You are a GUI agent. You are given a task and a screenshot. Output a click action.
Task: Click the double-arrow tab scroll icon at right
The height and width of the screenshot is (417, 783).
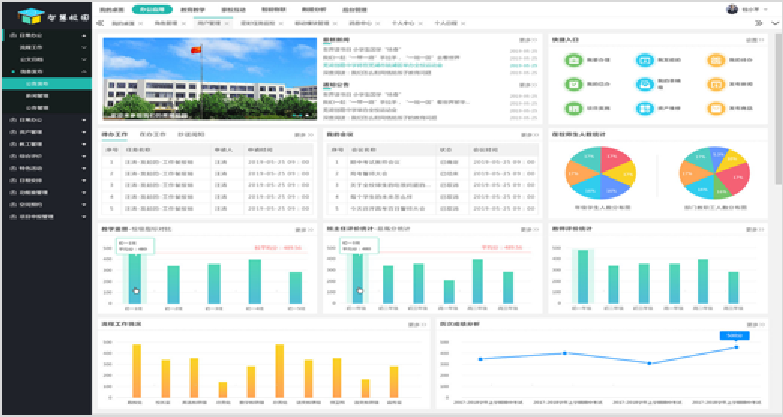click(x=757, y=22)
